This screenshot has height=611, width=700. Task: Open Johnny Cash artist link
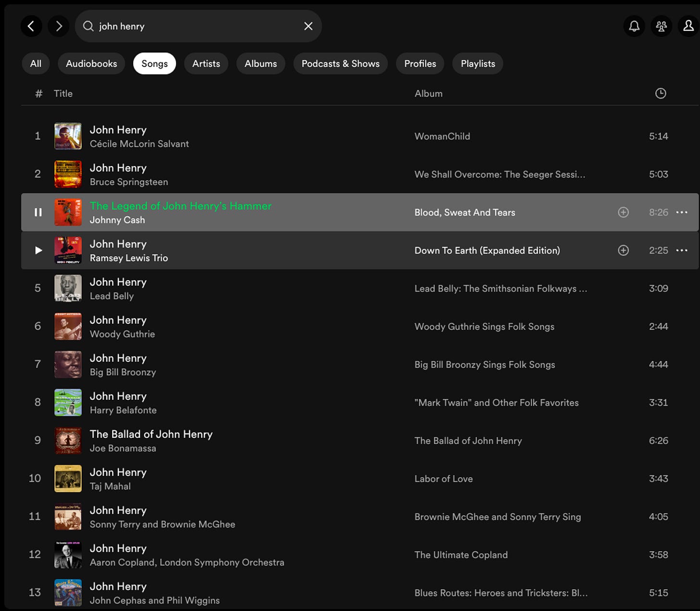coord(117,220)
